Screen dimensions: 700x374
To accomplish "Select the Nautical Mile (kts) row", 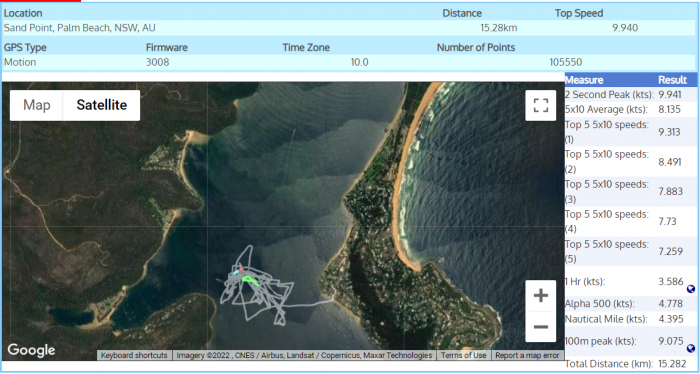I will coord(631,319).
